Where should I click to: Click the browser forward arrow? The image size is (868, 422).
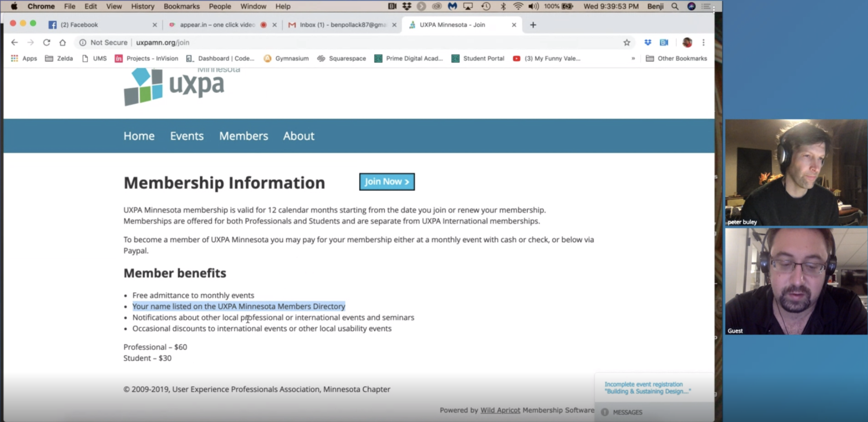pos(31,42)
